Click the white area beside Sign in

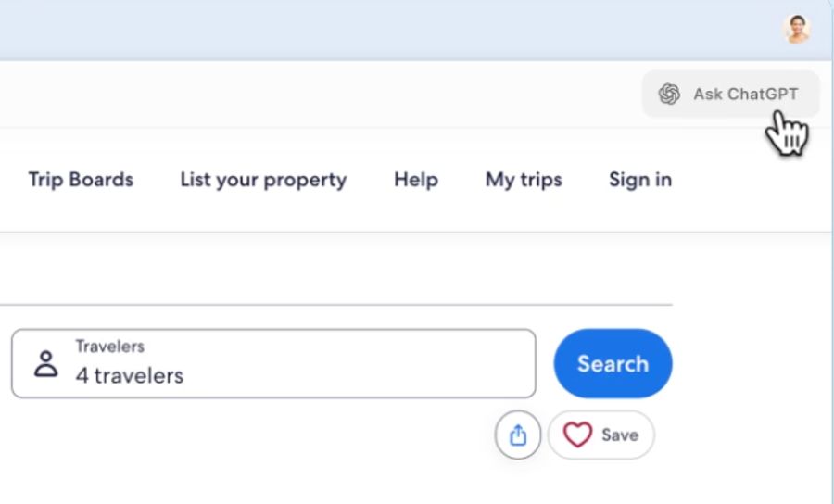coord(751,180)
